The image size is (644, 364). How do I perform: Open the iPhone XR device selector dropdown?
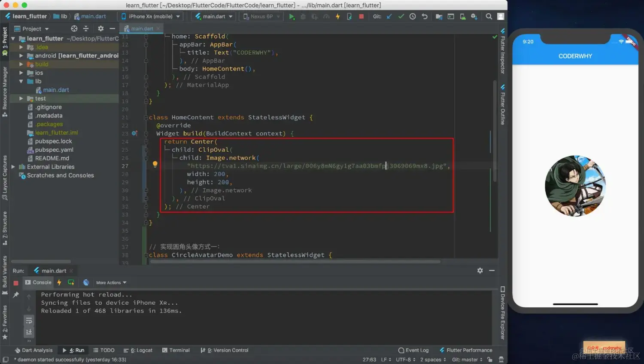[x=151, y=16]
